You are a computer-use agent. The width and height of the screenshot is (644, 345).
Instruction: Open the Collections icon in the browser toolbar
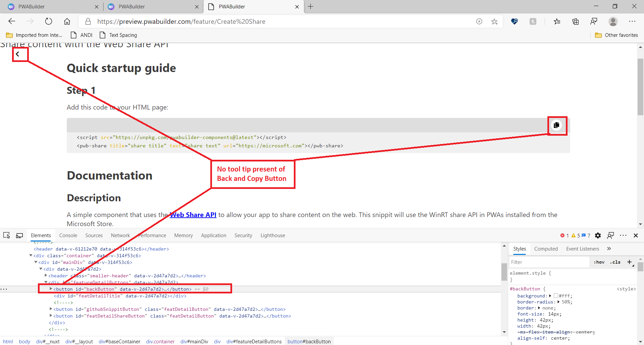576,21
